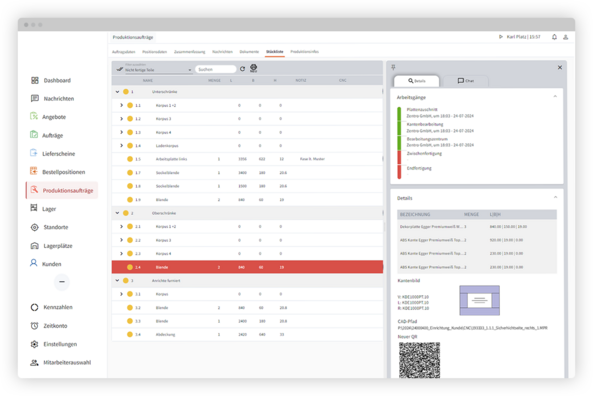593x396 pixels.
Task: Collapse group 1 Unterschränke
Action: 117,92
